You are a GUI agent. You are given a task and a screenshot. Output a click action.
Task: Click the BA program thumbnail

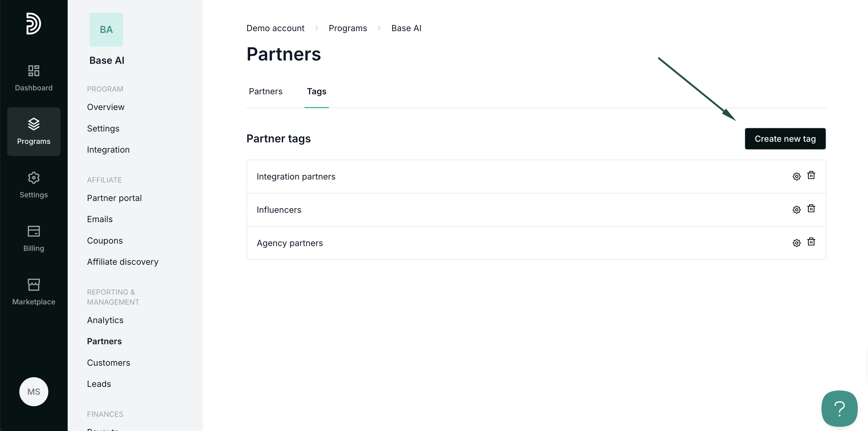point(106,30)
